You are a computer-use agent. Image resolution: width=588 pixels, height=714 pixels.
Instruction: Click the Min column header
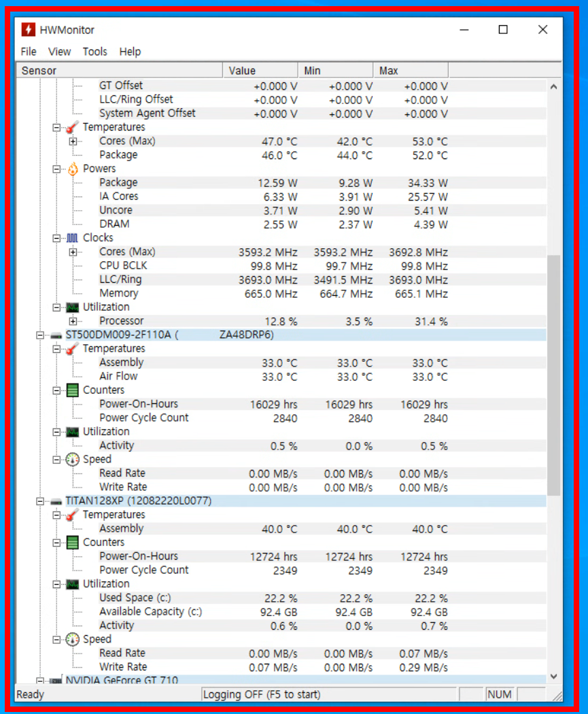(x=335, y=71)
